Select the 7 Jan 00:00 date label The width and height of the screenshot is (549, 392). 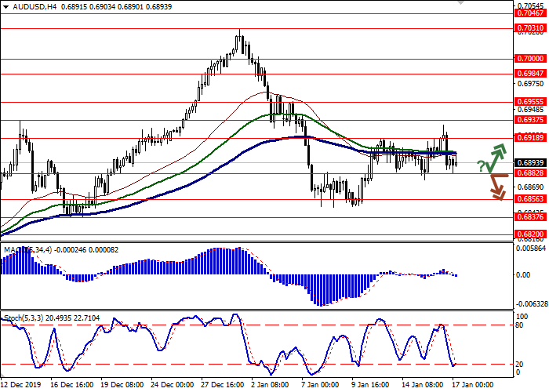click(x=320, y=385)
